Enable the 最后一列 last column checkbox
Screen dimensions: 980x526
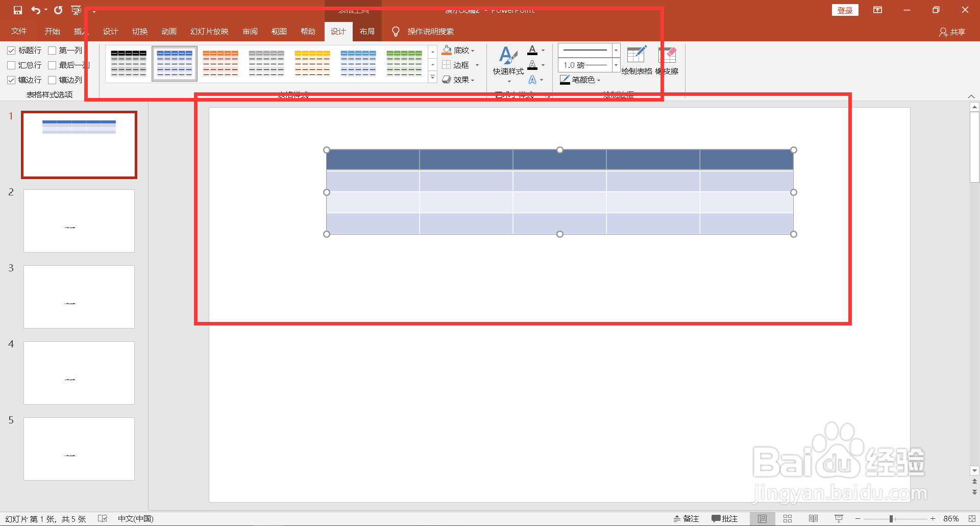pos(52,65)
